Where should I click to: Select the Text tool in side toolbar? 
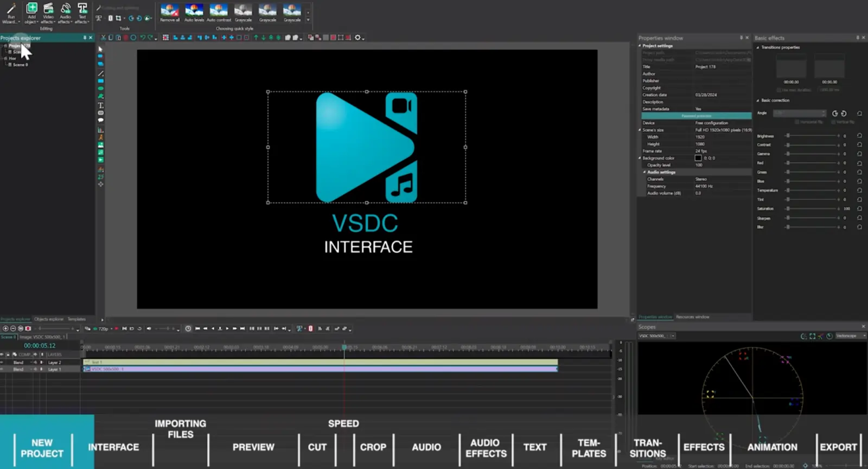100,105
